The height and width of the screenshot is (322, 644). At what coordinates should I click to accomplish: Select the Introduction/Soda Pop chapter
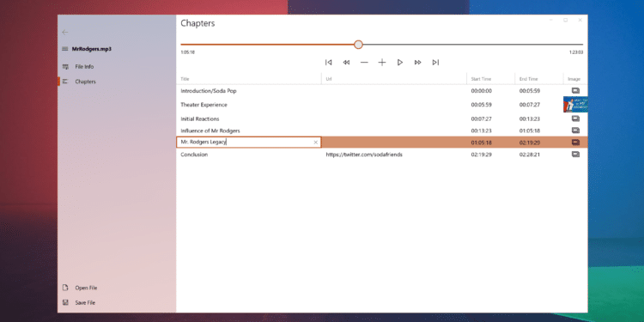coord(209,91)
